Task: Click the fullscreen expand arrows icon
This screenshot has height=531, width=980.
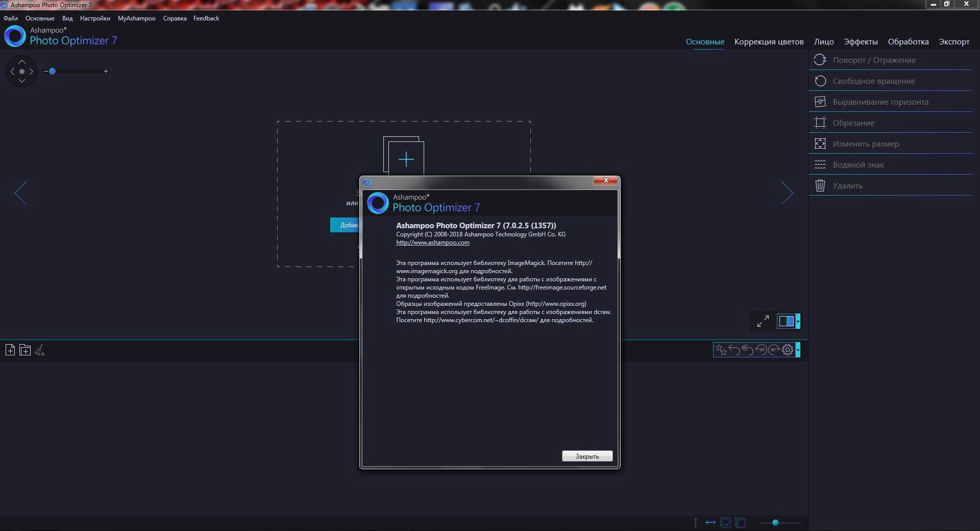Action: click(x=763, y=321)
